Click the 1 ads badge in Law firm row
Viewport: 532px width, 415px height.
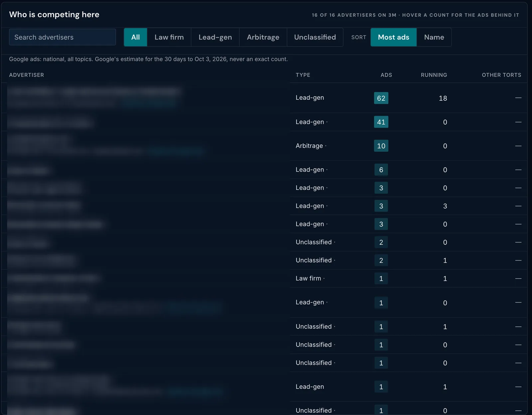click(381, 279)
